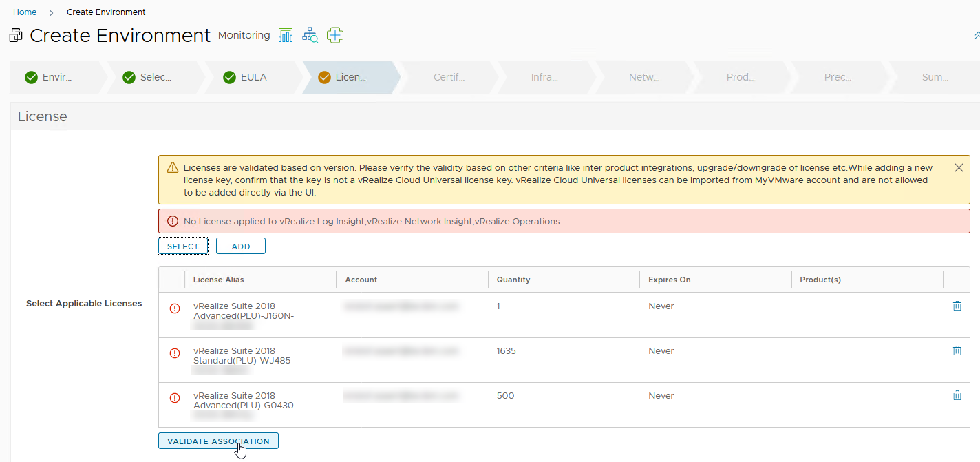Open the Infrastructure wizard step

pyautogui.click(x=544, y=77)
